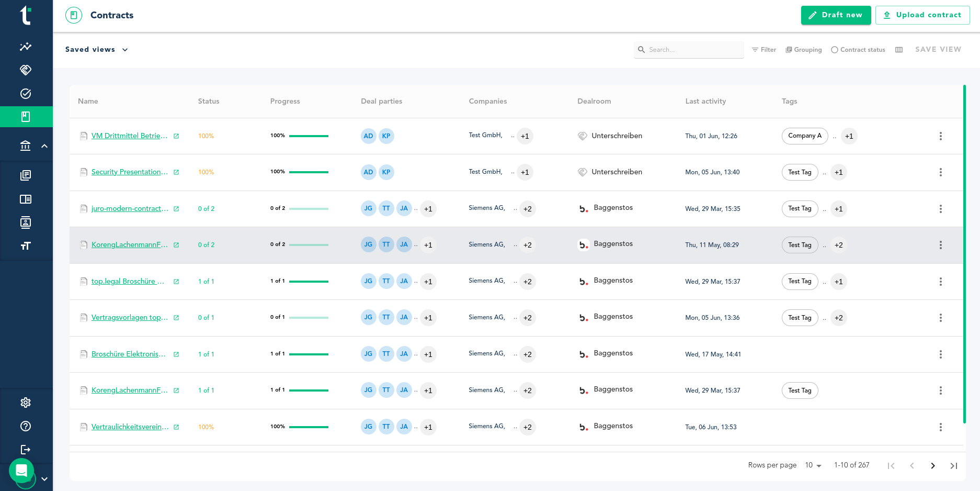Open row menu for Security Presentation…
The height and width of the screenshot is (491, 980).
click(x=940, y=172)
